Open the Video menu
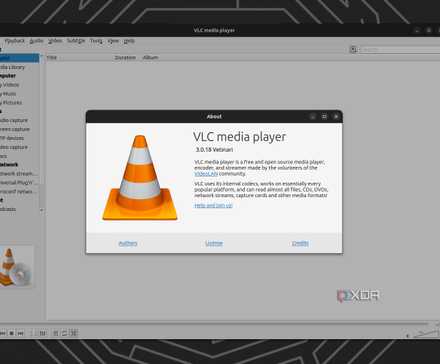 (55, 41)
